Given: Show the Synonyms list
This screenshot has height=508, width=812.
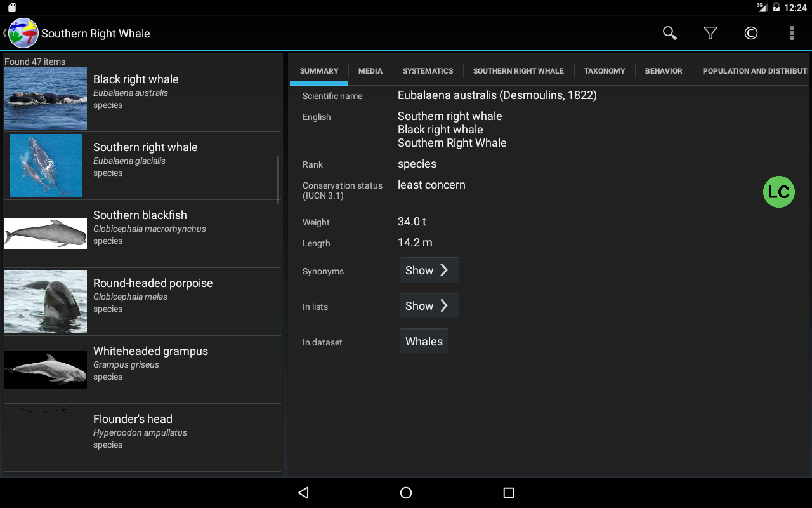Looking at the screenshot, I should 429,271.
